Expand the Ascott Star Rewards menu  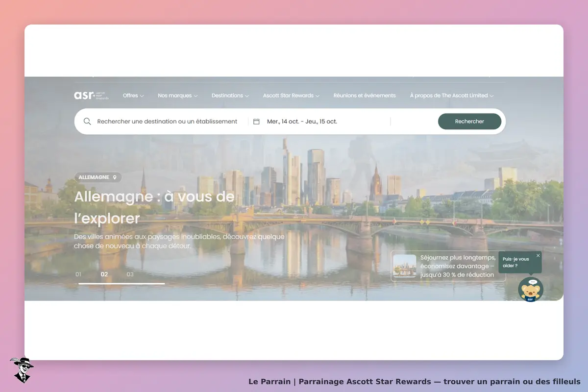pos(291,96)
